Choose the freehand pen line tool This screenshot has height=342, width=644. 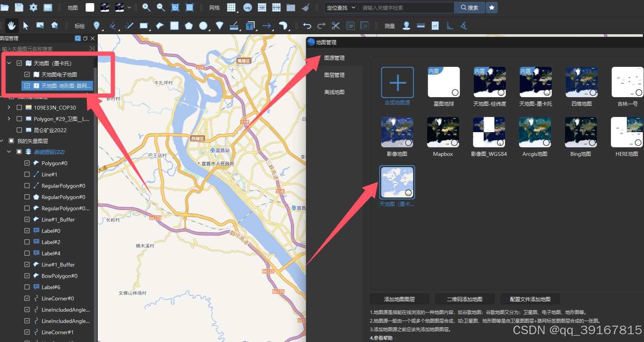(x=129, y=26)
